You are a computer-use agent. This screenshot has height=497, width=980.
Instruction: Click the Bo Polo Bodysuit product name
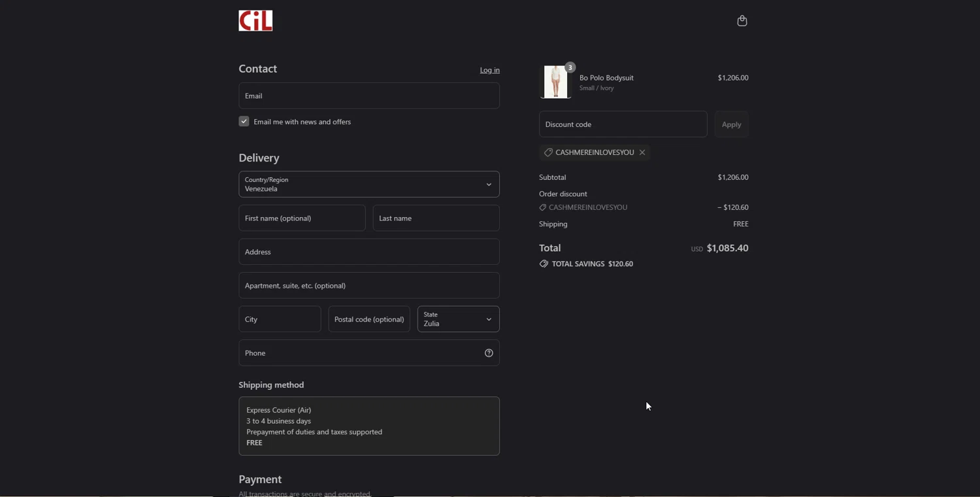pos(606,78)
